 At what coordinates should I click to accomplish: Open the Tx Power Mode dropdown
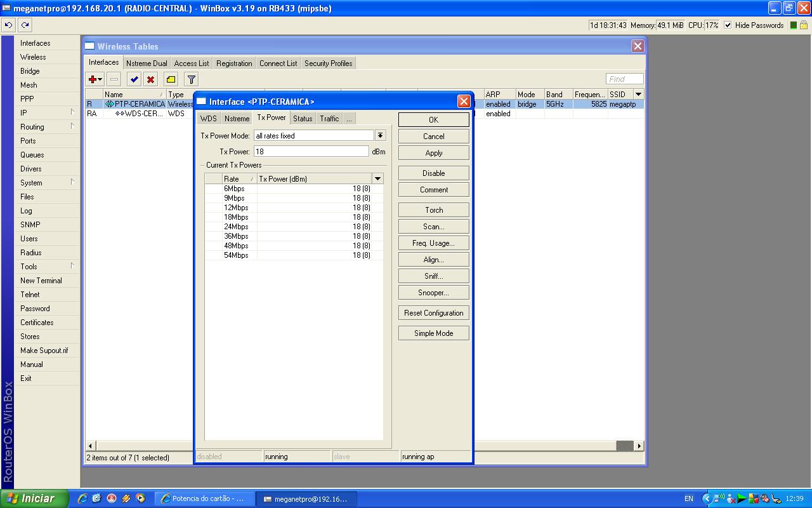[380, 136]
